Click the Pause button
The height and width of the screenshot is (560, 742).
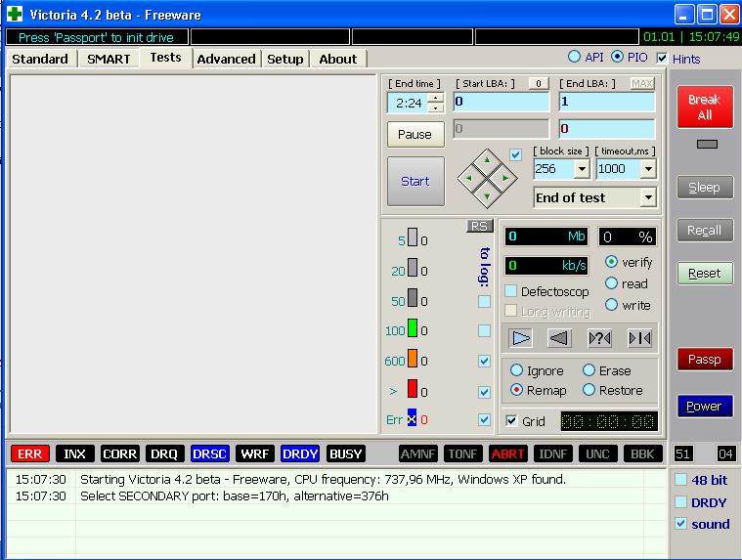point(415,134)
